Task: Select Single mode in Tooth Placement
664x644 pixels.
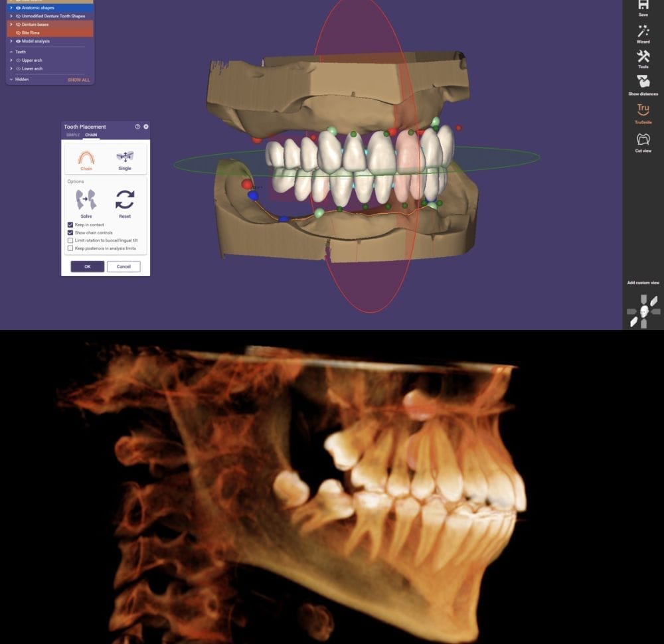Action: coord(126,158)
